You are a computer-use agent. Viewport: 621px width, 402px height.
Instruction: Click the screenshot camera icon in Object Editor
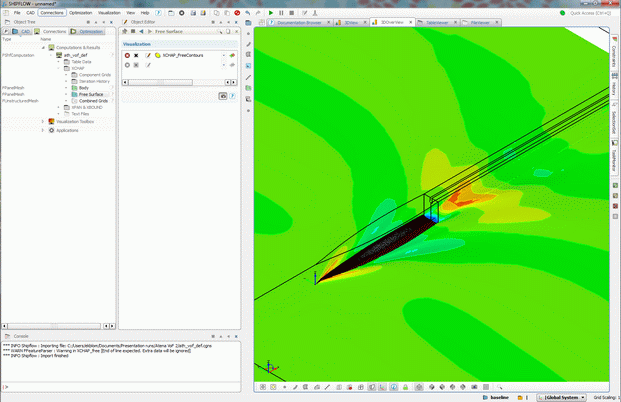223,96
